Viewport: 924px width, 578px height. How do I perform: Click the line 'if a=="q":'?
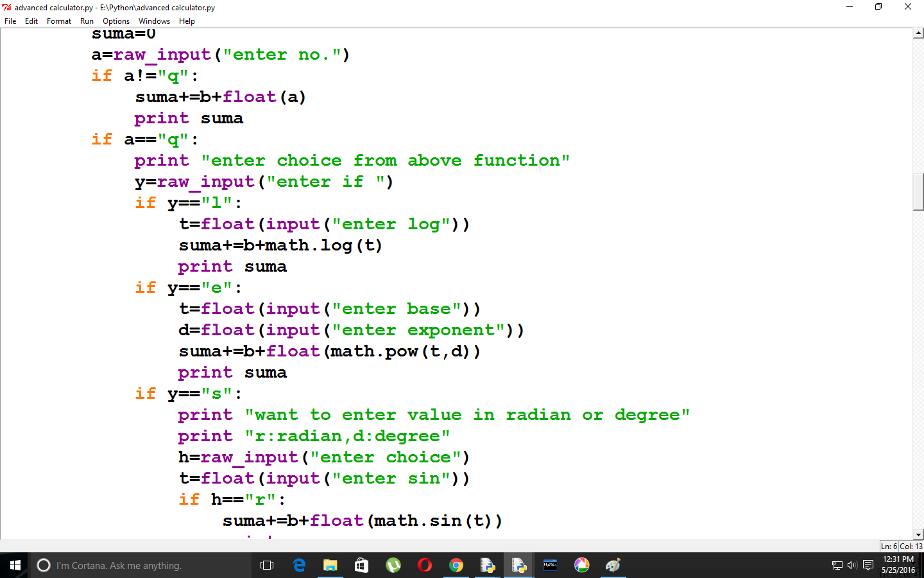145,139
